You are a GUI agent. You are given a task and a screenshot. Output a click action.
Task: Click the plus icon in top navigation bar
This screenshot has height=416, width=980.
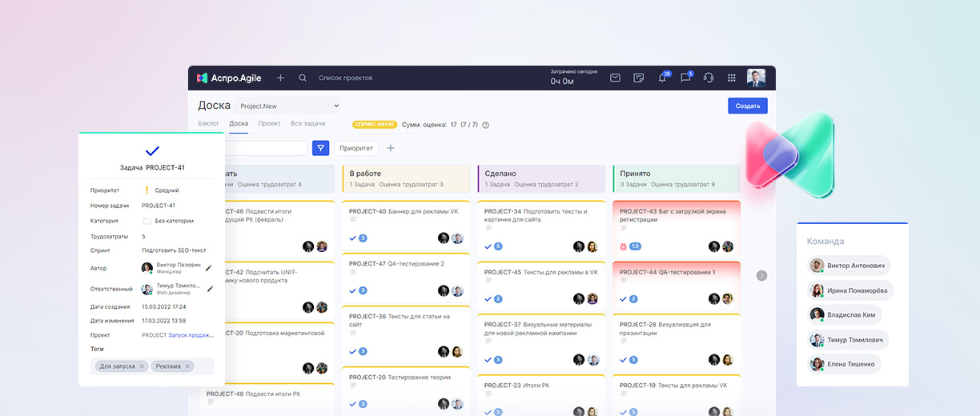[x=280, y=78]
